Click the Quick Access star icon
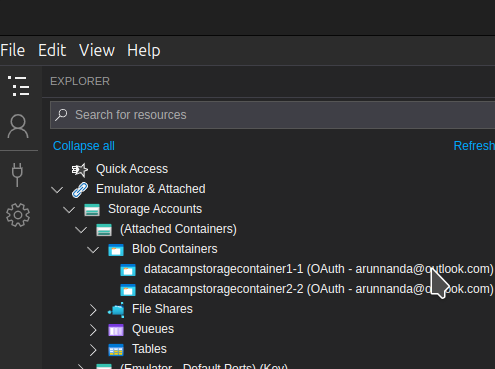This screenshot has width=495, height=369. pyautogui.click(x=80, y=170)
